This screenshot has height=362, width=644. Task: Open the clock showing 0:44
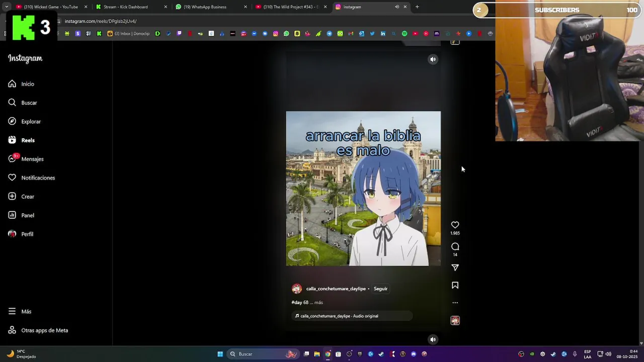tap(627, 354)
